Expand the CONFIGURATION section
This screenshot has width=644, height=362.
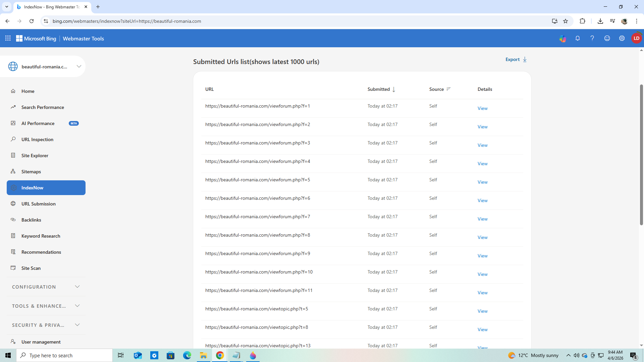pyautogui.click(x=77, y=287)
